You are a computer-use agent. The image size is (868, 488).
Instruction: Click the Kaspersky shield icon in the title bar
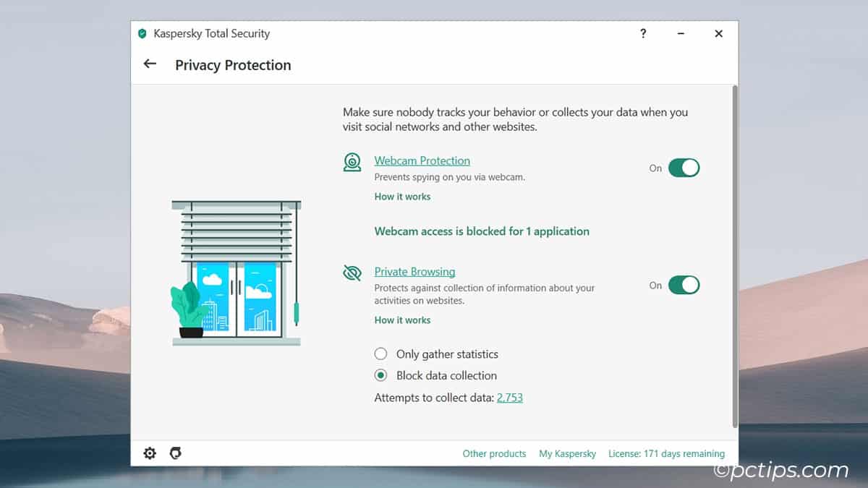(142, 33)
